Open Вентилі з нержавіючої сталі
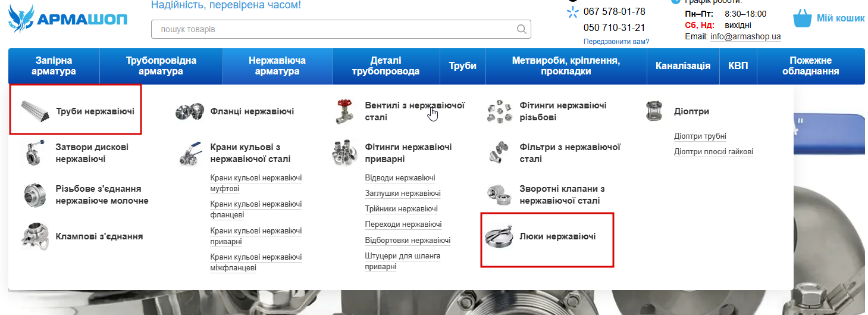The width and height of the screenshot is (868, 315). [x=415, y=111]
